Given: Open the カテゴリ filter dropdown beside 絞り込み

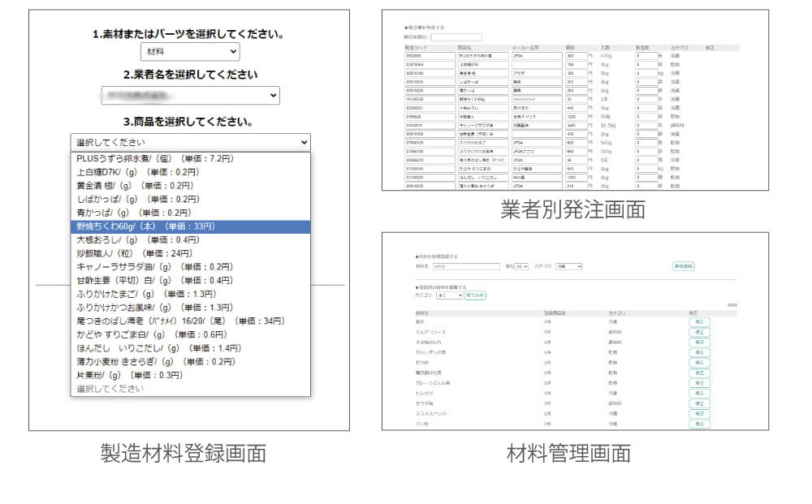Looking at the screenshot, I should [450, 295].
